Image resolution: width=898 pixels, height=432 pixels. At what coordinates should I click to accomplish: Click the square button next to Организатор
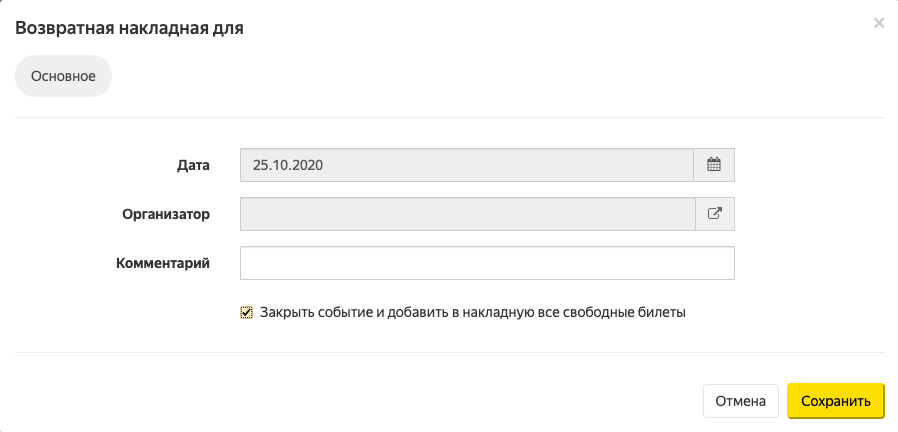(715, 214)
